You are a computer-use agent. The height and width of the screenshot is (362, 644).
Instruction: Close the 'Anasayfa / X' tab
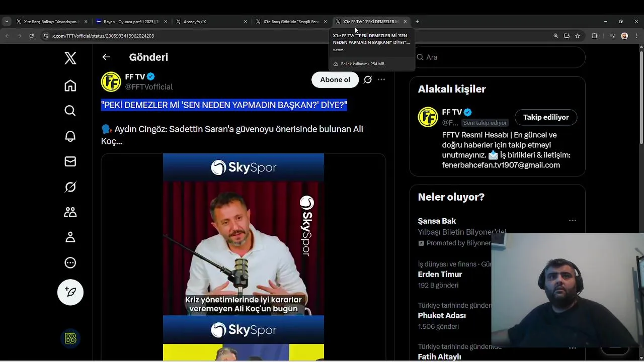(x=246, y=22)
